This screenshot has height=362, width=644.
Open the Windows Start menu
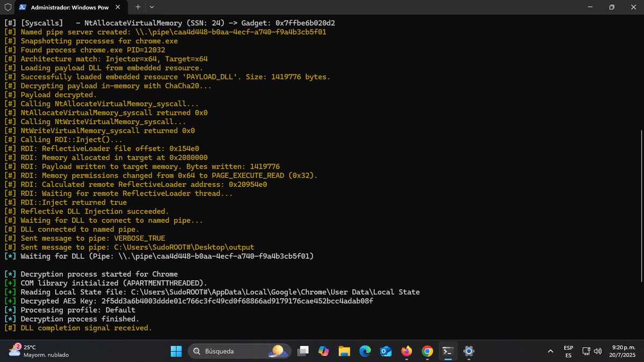176,351
